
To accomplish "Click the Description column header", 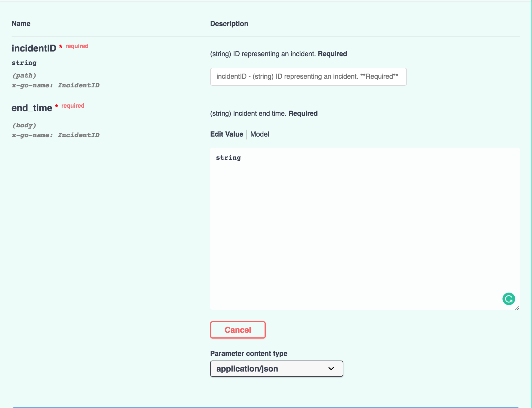I will coord(229,23).
